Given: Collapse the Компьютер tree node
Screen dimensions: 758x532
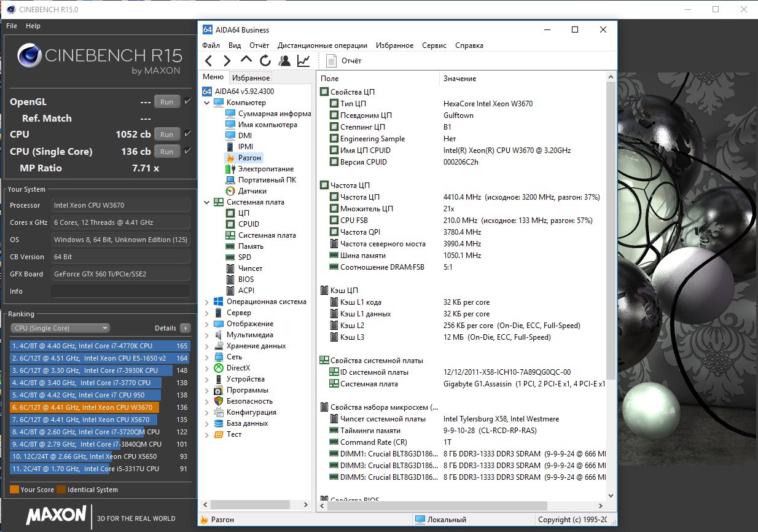Looking at the screenshot, I should 207,103.
